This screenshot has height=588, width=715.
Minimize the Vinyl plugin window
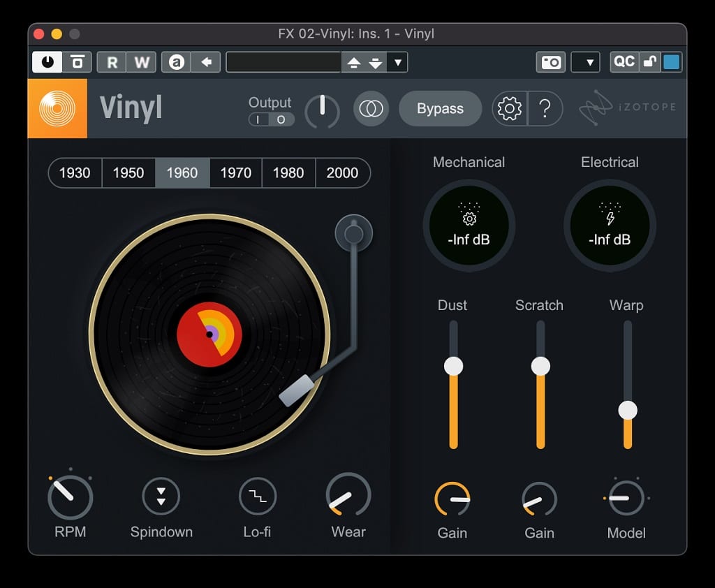pyautogui.click(x=57, y=34)
